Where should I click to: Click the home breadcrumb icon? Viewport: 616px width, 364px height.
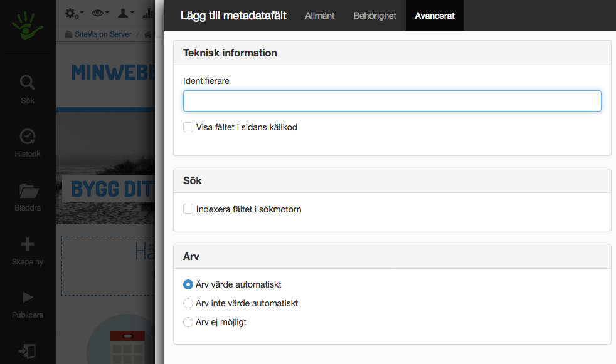click(x=147, y=34)
